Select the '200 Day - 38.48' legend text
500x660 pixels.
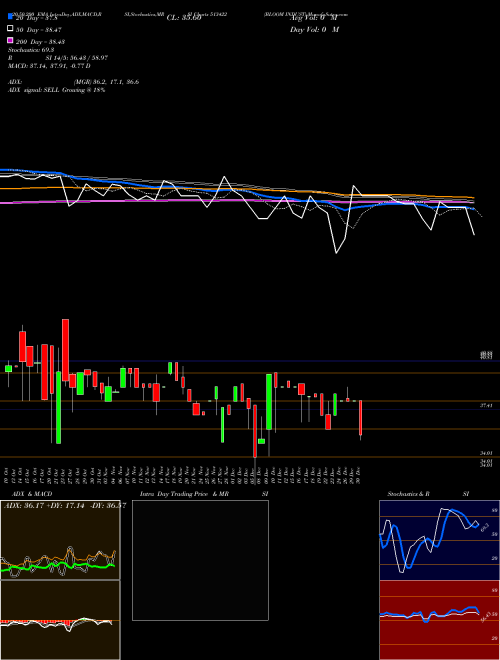click(x=40, y=42)
